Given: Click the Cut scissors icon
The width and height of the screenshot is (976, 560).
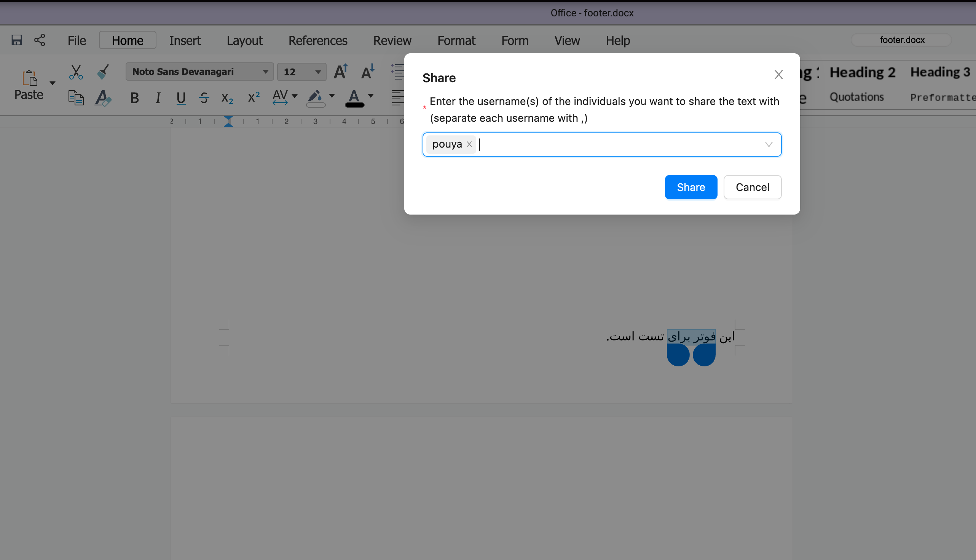Looking at the screenshot, I should point(76,72).
